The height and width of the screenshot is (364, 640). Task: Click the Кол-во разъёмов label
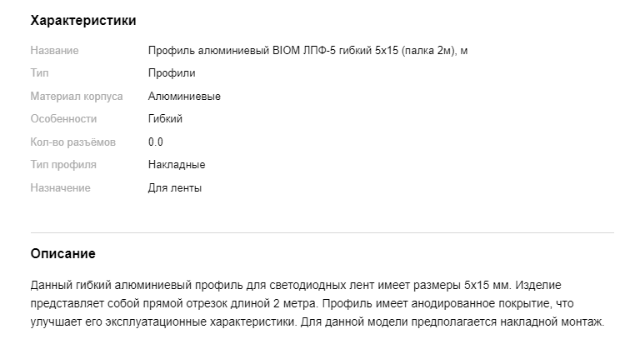click(x=73, y=142)
